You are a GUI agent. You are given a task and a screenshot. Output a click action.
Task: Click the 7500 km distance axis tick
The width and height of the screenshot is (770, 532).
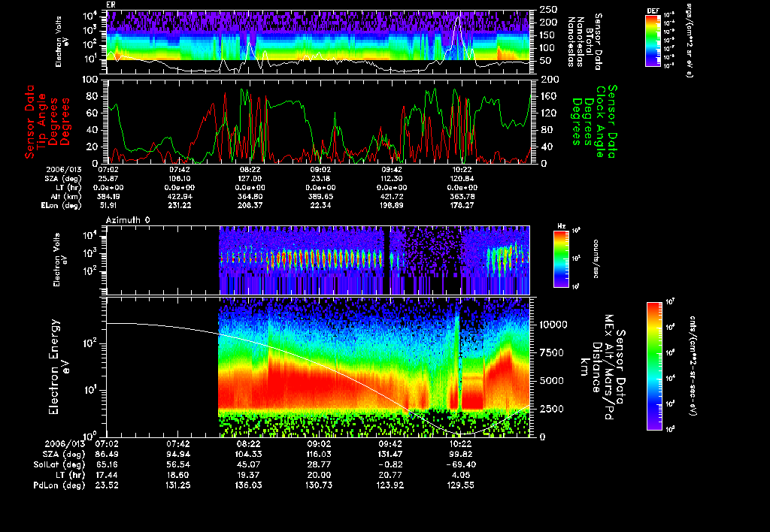coord(551,352)
